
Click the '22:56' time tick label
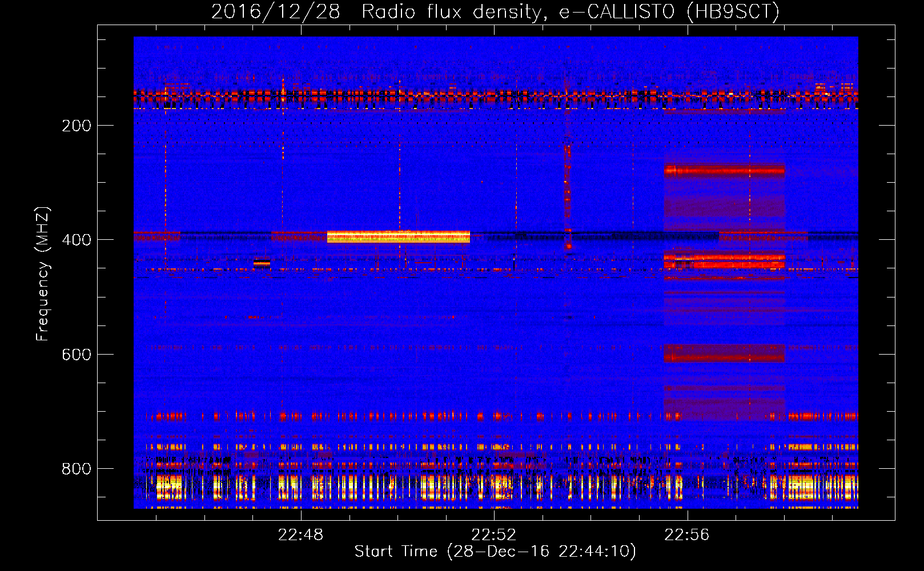pos(687,535)
